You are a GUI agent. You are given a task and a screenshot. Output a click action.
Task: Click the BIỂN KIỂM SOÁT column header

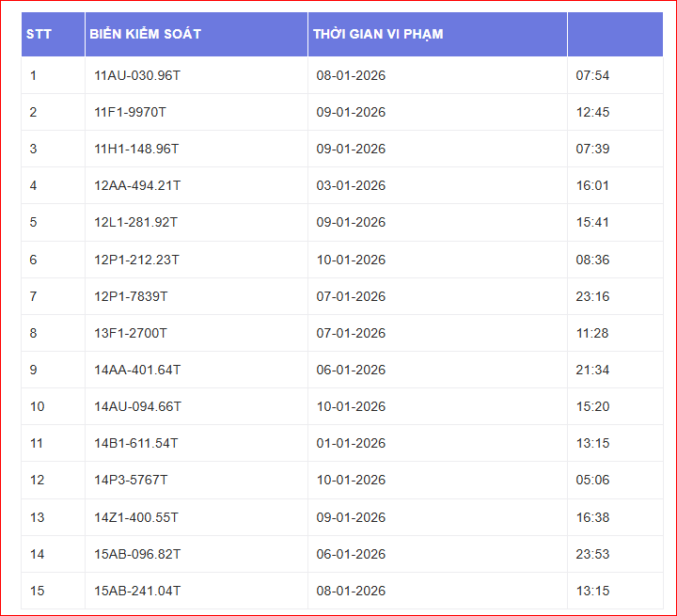(145, 34)
